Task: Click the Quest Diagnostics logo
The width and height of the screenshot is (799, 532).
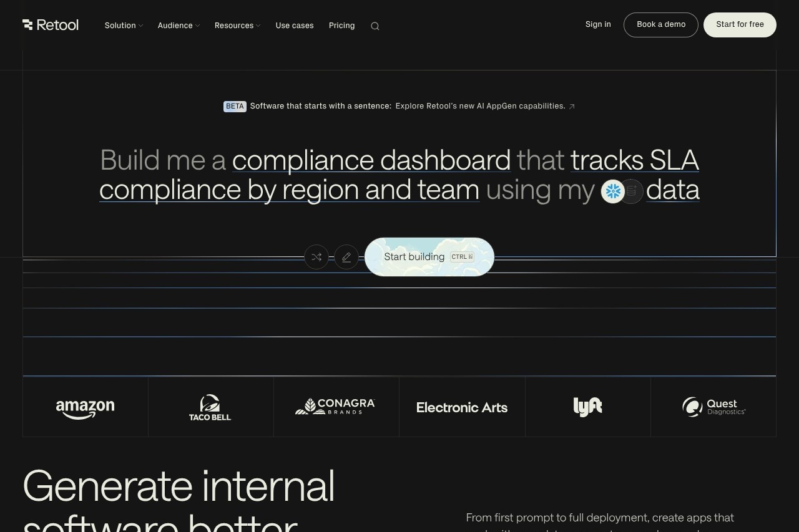Action: [713, 407]
